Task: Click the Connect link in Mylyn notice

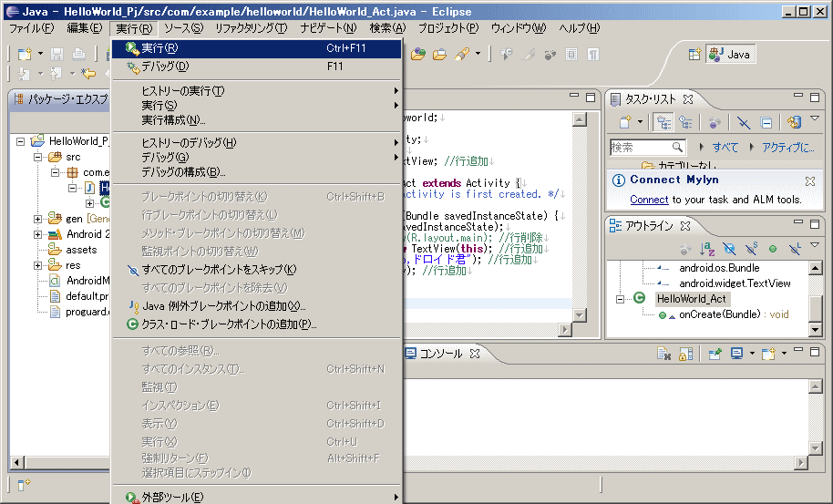Action: (649, 200)
